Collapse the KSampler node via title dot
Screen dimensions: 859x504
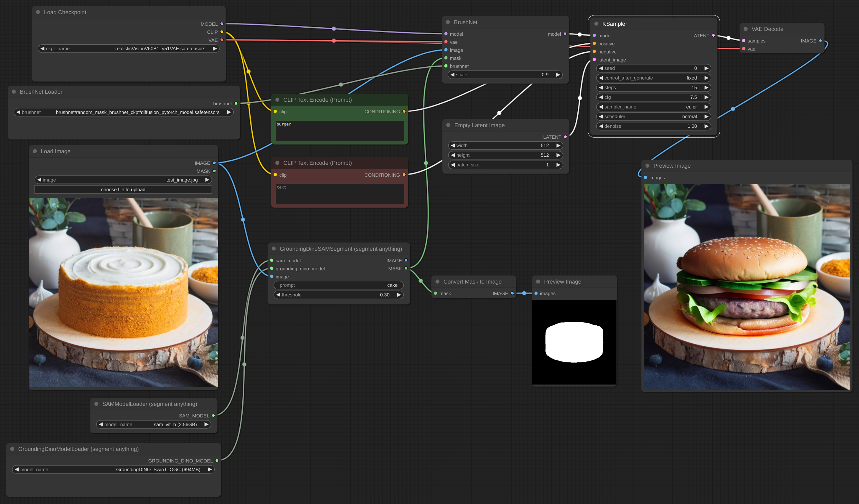(596, 24)
